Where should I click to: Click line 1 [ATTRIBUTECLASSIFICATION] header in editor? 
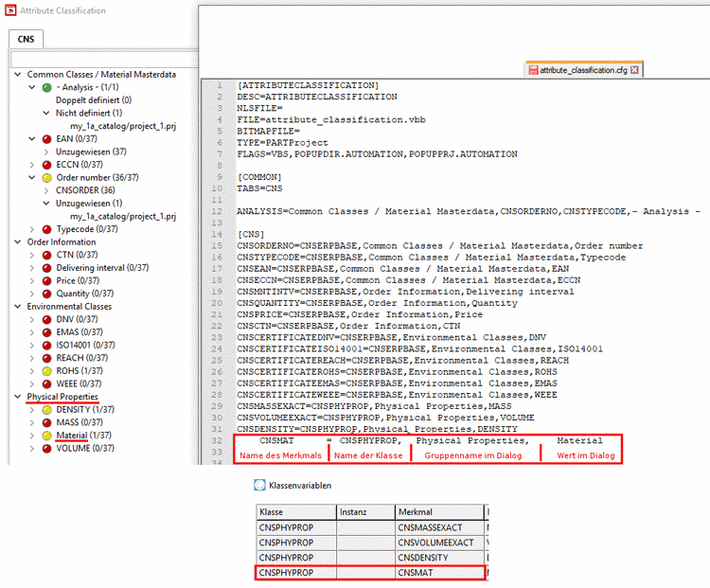coord(308,85)
